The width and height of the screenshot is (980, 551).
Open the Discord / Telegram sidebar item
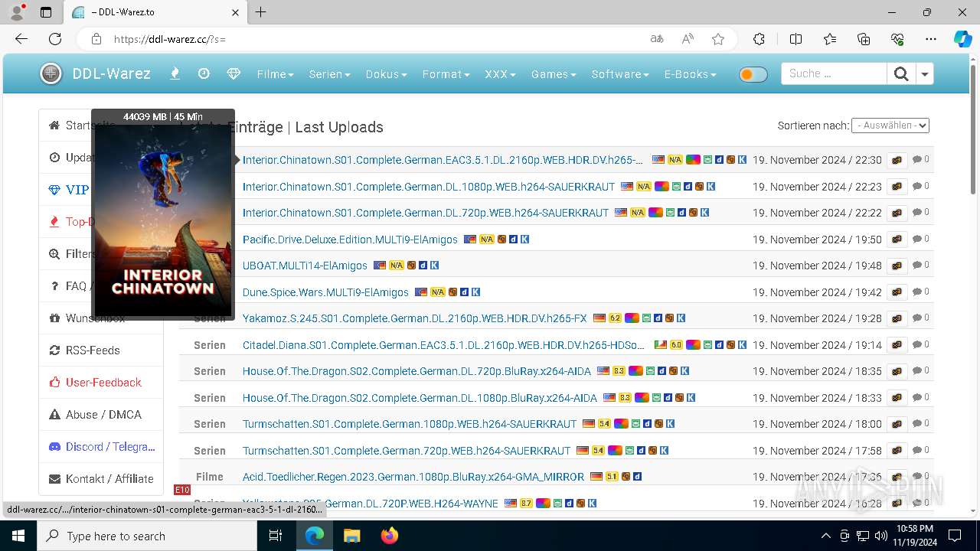(101, 446)
